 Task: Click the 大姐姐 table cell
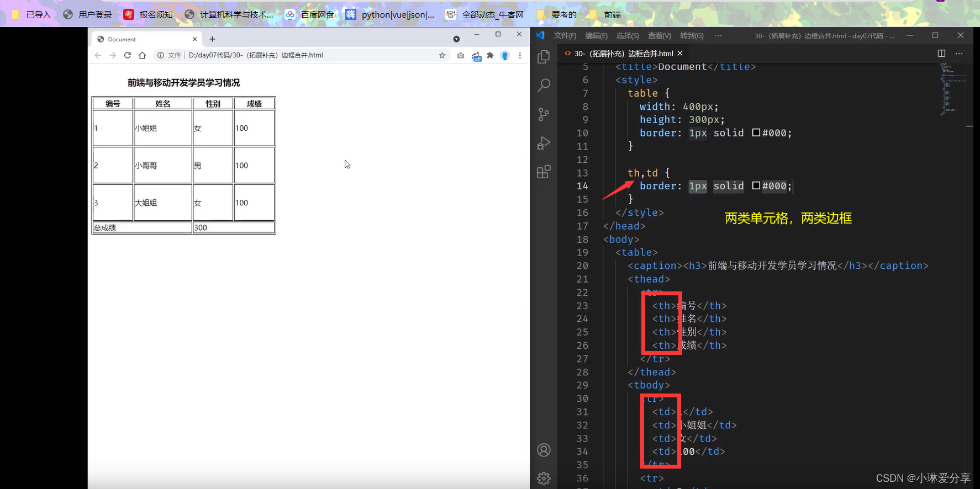163,203
